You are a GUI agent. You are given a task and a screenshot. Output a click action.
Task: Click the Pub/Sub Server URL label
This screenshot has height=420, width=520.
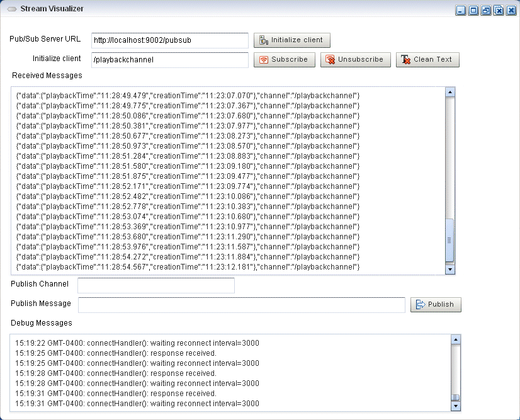click(x=45, y=39)
